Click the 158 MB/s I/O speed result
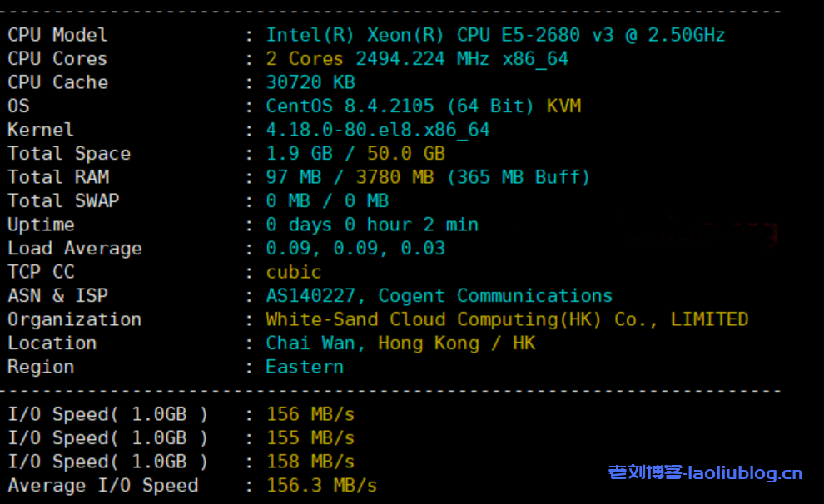The height and width of the screenshot is (504, 824). click(310, 462)
